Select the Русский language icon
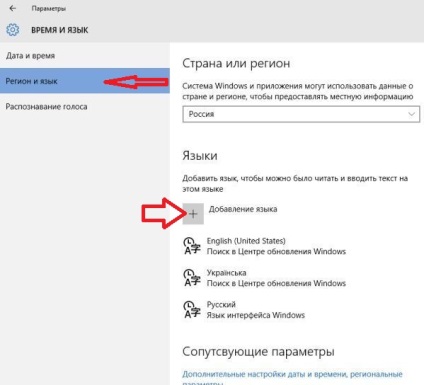Screen dimensions: 424x385 192,310
